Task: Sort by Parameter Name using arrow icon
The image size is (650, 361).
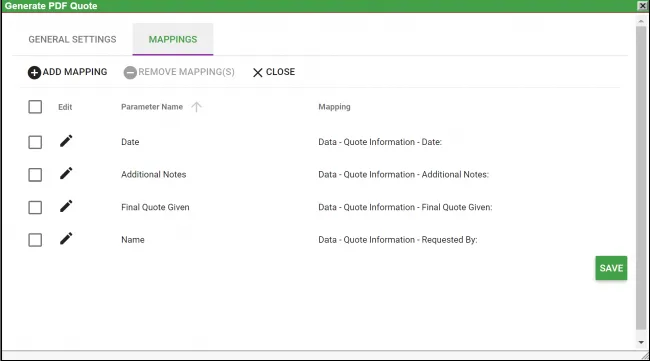Action: [196, 107]
